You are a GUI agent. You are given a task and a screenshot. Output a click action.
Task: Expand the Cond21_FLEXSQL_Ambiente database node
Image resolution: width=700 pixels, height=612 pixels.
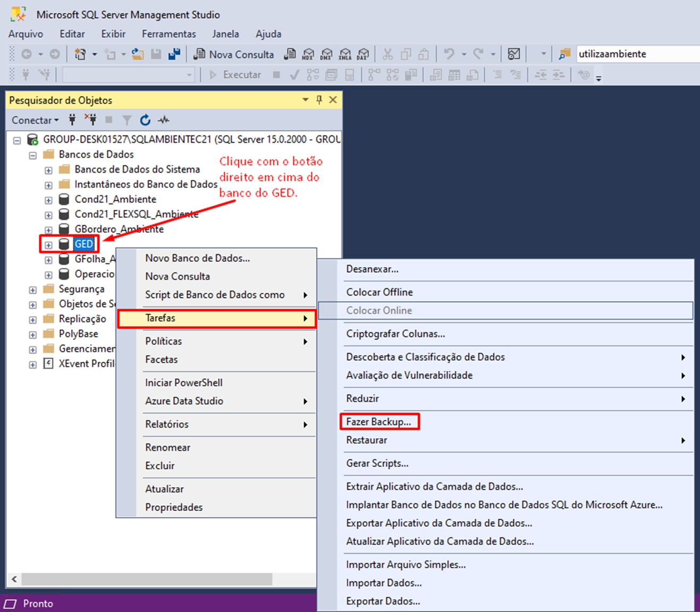click(48, 215)
